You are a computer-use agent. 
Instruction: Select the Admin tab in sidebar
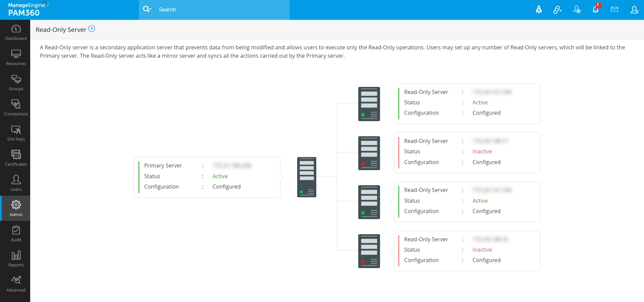pyautogui.click(x=16, y=208)
